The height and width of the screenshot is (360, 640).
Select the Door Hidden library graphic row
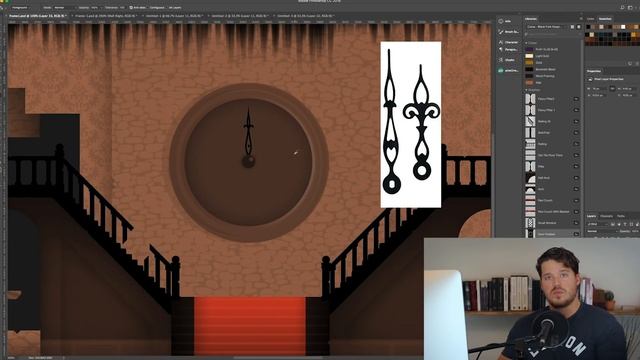click(x=552, y=234)
